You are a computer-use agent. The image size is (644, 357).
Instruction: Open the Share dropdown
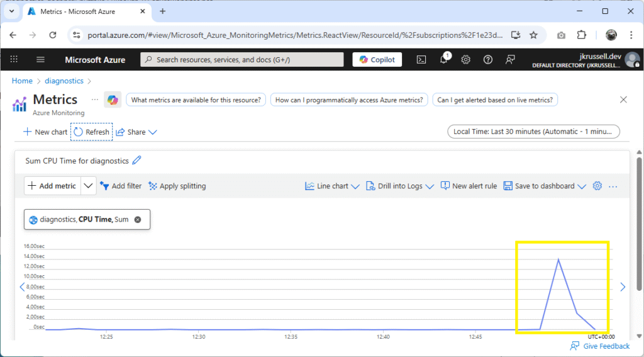(x=136, y=132)
